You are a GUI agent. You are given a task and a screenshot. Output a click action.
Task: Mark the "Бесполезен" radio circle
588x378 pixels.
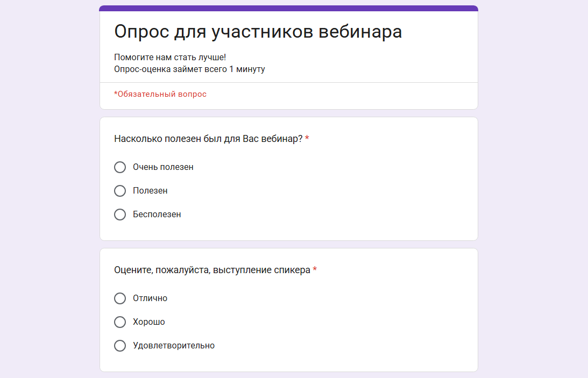tap(120, 215)
